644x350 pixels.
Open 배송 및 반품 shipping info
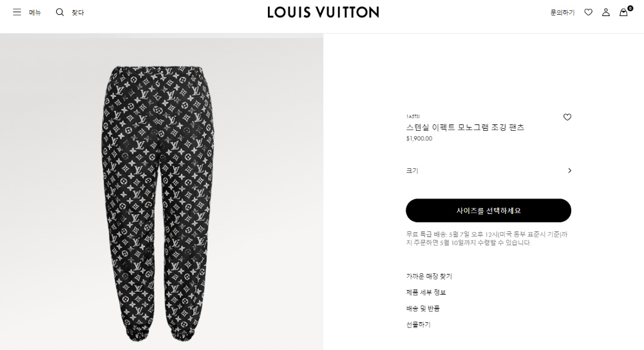[x=422, y=309]
